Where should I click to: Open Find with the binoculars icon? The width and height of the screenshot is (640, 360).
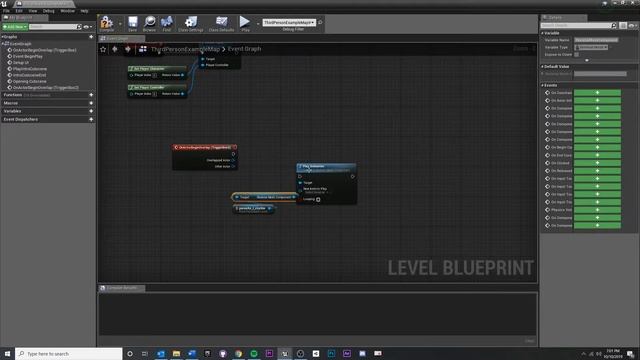167,22
